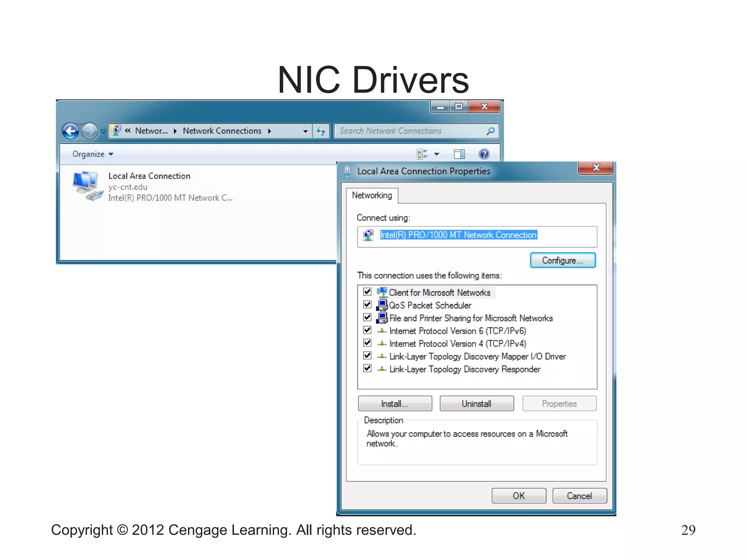Screen dimensions: 747x560
Task: Click the Install... button
Action: tap(395, 404)
